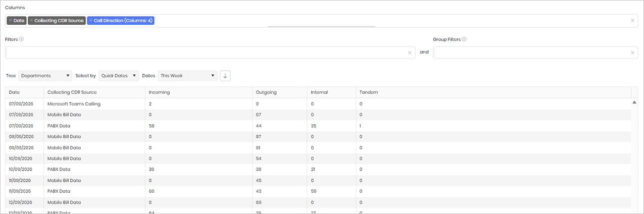Click Outgoing value 87
The image size is (644, 214).
point(259,136)
